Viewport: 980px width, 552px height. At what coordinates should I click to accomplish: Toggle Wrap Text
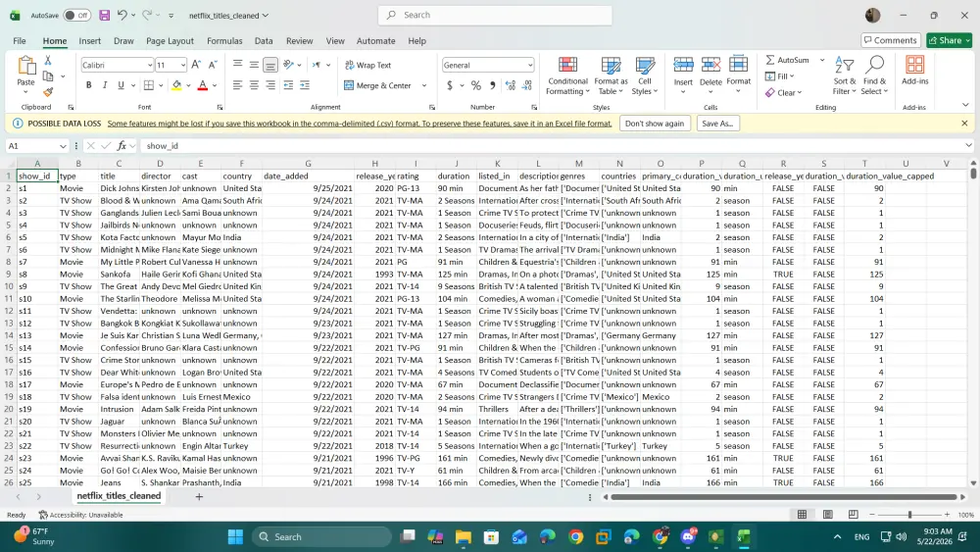pyautogui.click(x=367, y=65)
